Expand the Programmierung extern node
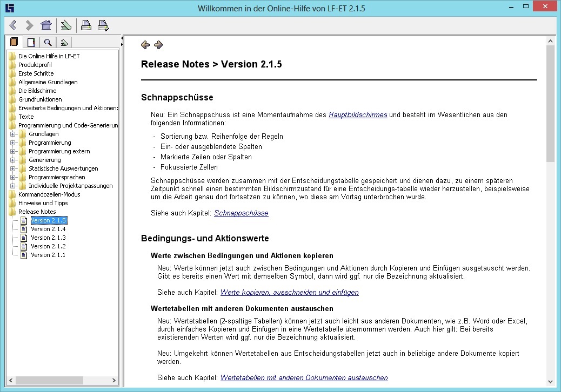561x392 pixels. click(x=13, y=151)
